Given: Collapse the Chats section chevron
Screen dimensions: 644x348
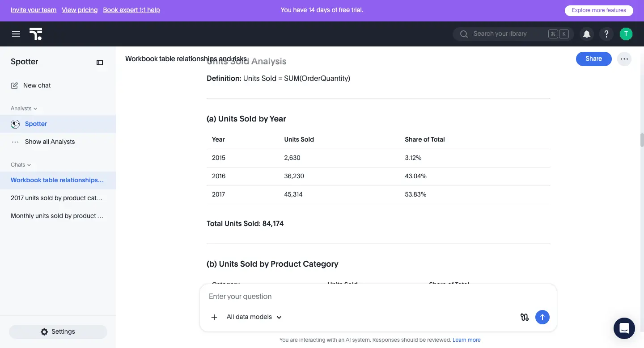Looking at the screenshot, I should 29,165.
